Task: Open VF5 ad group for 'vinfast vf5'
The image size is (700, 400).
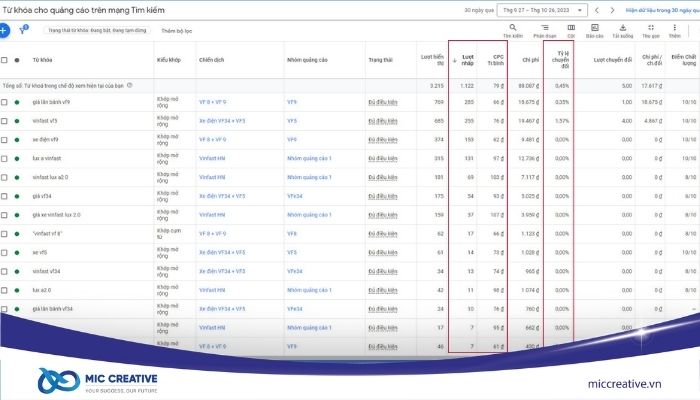Action: 292,121
